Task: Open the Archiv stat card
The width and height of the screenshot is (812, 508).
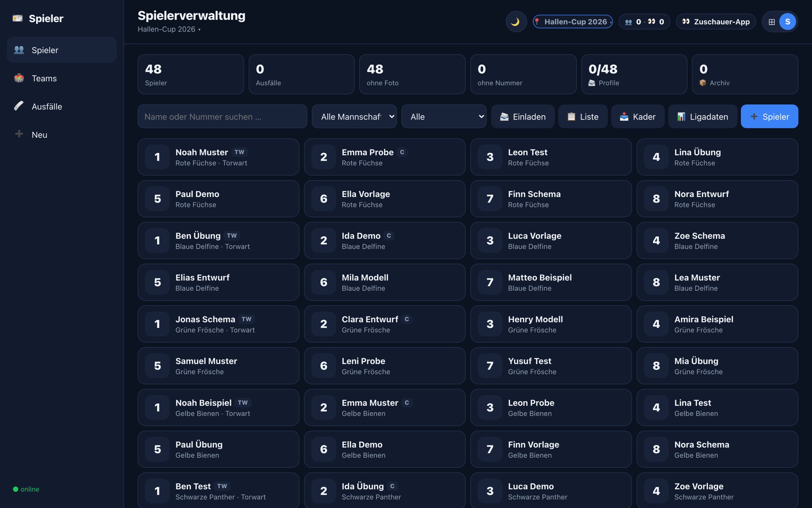Action: pyautogui.click(x=745, y=75)
